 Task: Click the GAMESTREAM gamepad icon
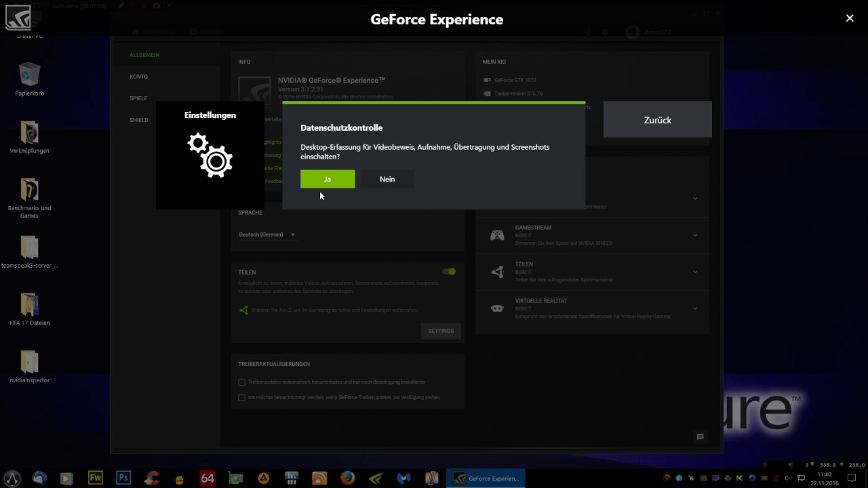[x=497, y=235]
